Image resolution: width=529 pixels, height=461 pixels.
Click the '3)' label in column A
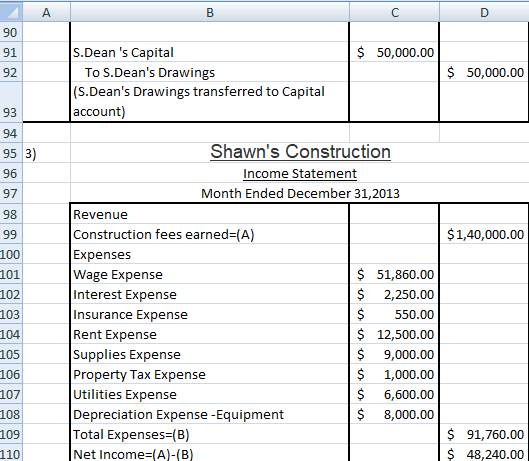coord(46,153)
